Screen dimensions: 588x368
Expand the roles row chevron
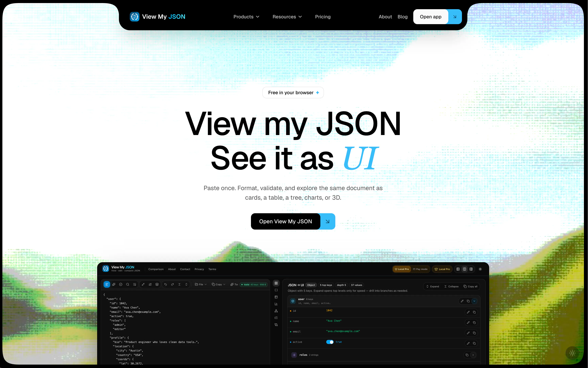[473, 355]
